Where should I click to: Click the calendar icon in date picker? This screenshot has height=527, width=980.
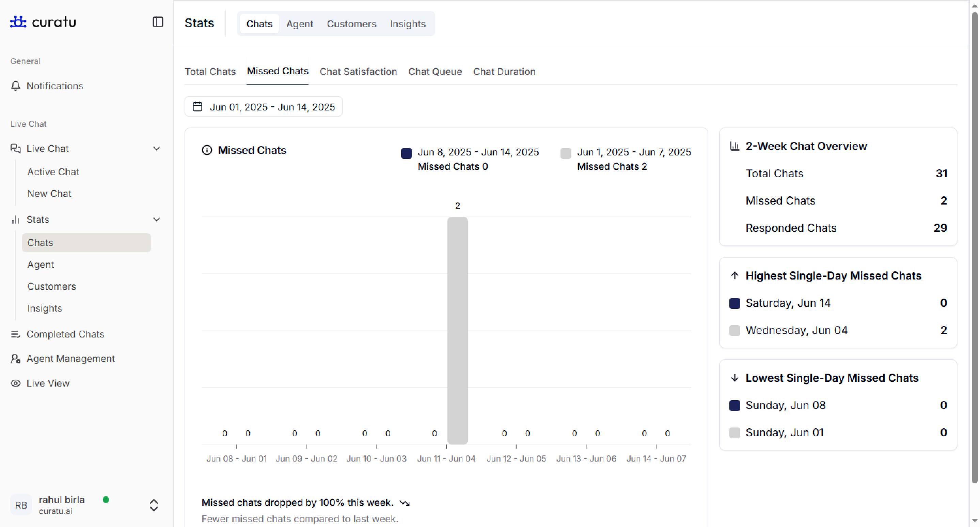click(x=197, y=107)
